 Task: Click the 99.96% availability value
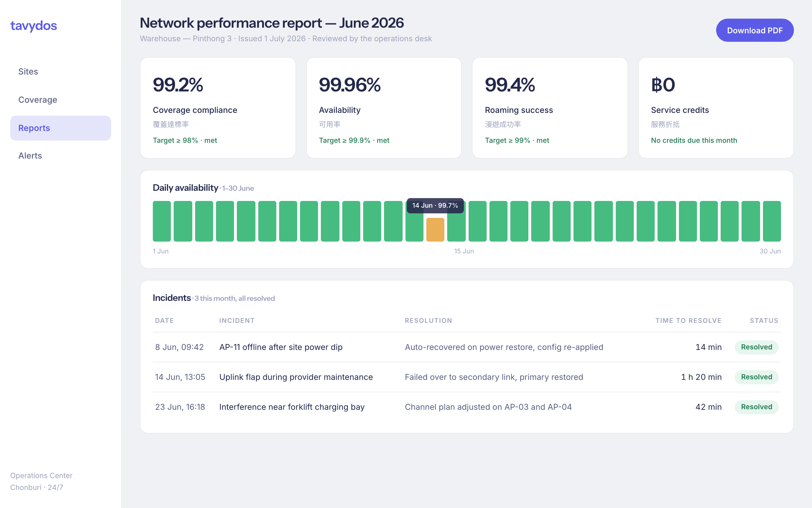[350, 85]
